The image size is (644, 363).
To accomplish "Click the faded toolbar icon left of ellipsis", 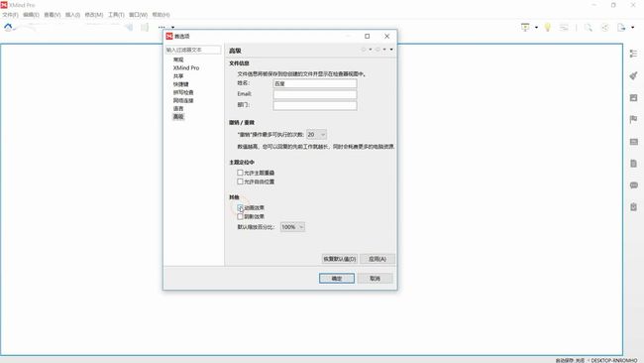I will coord(145,27).
